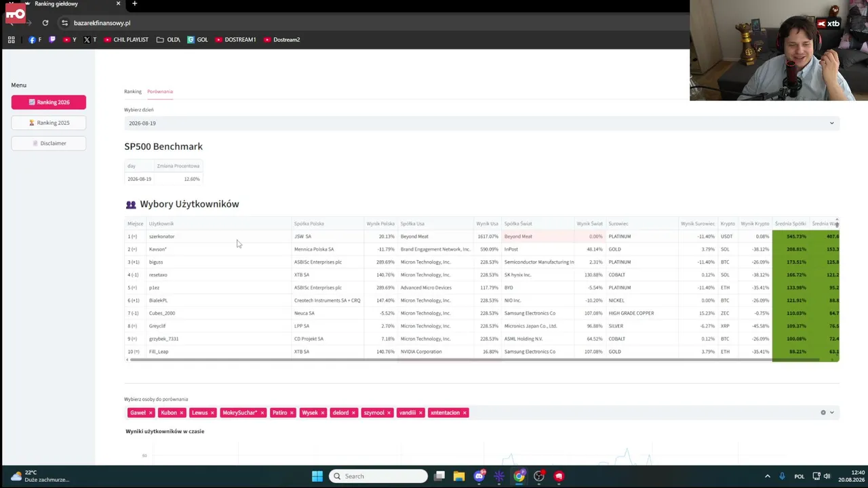Open the volume tray icon
868x488 pixels.
(827, 476)
